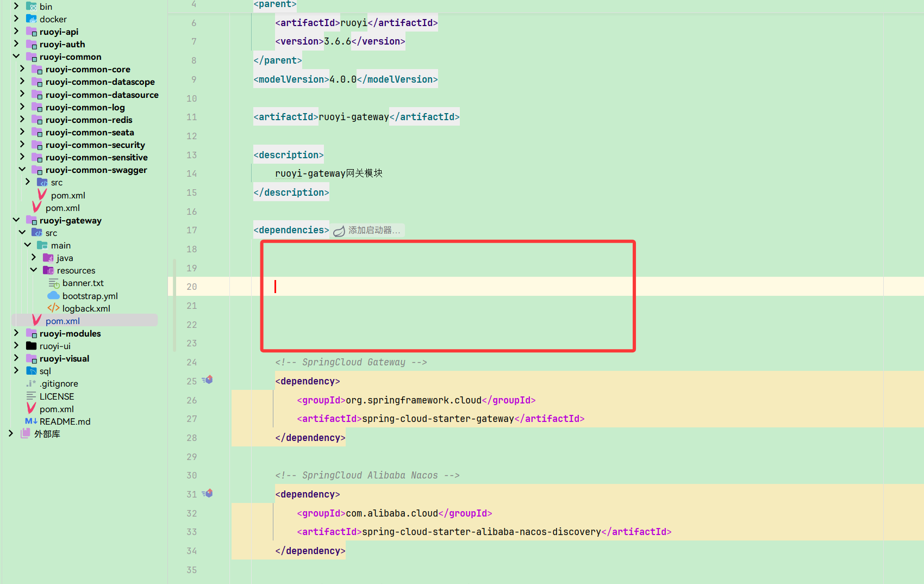
Task: Click the XML file icon beside logback.xml
Action: (x=53, y=308)
